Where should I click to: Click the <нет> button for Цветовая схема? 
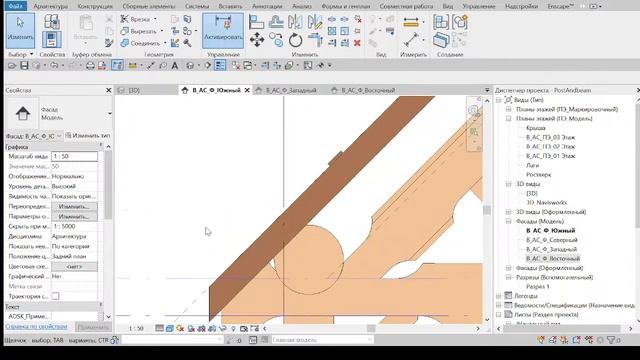pyautogui.click(x=74, y=267)
